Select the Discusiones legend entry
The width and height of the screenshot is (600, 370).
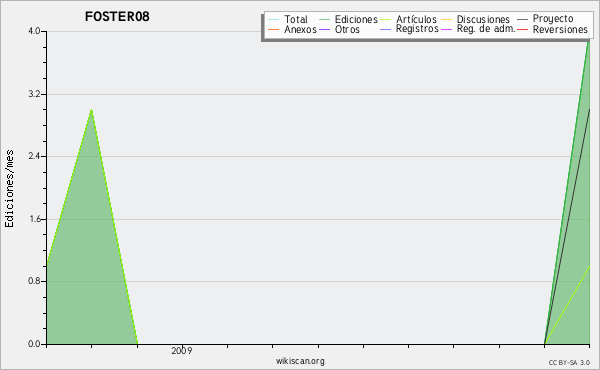(476, 19)
